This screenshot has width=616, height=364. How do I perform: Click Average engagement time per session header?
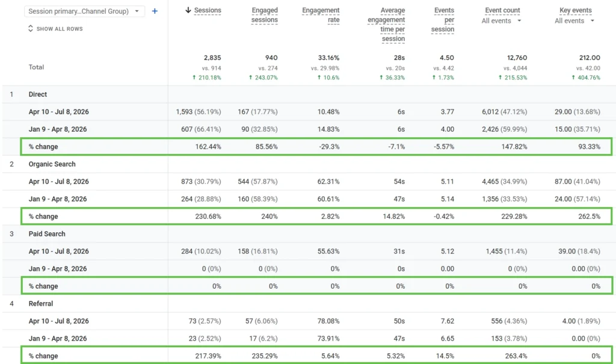click(386, 25)
